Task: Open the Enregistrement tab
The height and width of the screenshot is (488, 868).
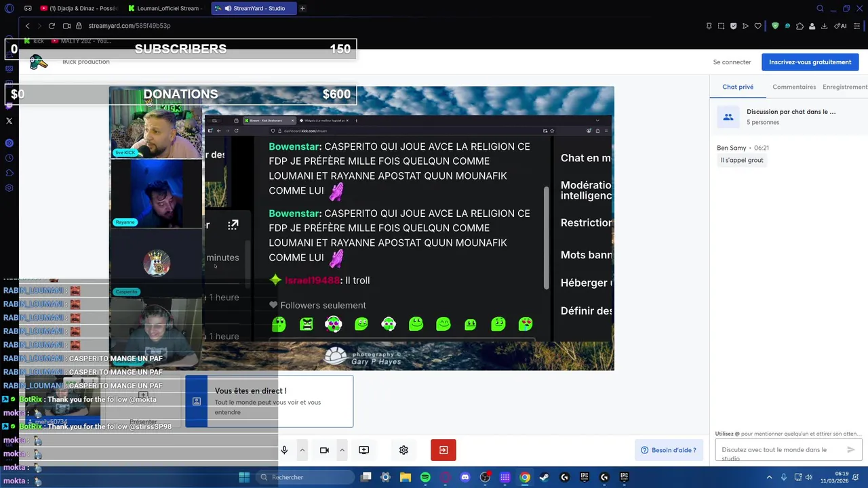Action: pos(845,87)
